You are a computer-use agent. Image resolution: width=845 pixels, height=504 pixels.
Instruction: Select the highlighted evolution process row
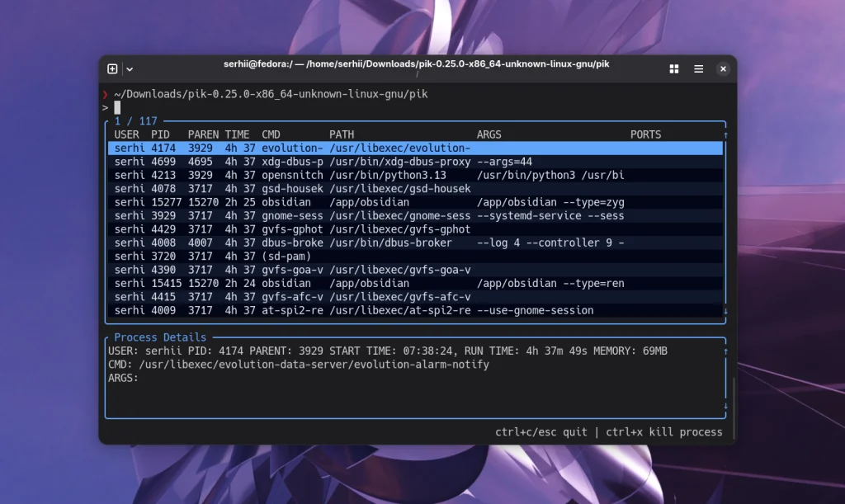tap(330, 148)
